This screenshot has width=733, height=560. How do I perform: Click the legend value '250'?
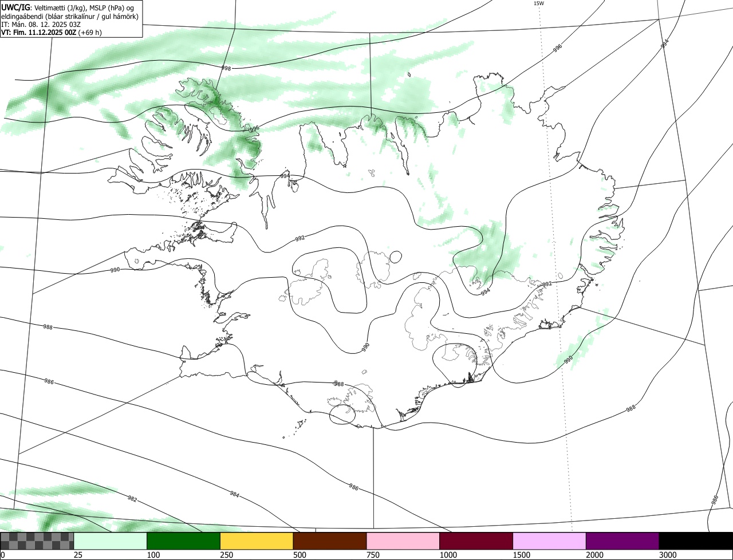(x=226, y=555)
